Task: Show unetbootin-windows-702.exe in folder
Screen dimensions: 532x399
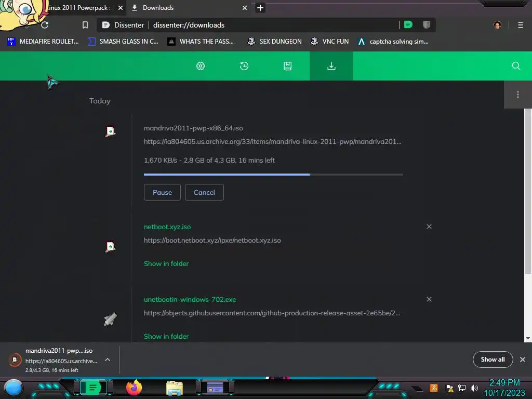Action: click(166, 336)
